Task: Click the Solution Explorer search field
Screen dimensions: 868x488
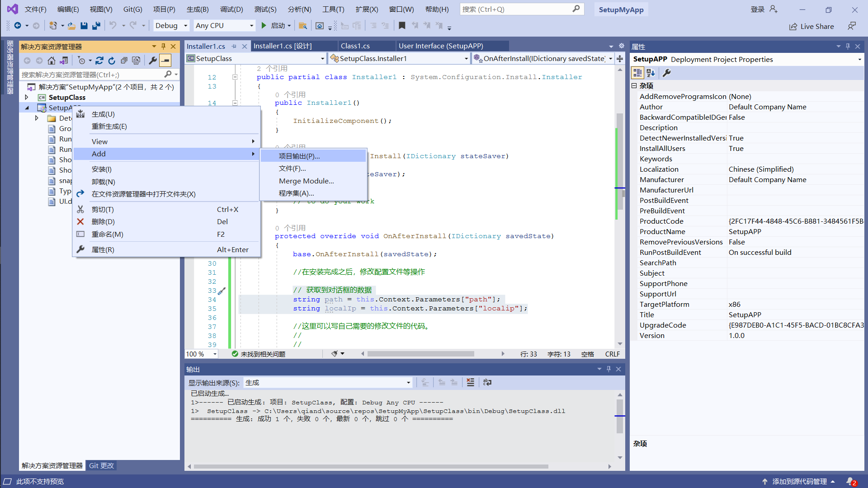Action: point(90,75)
